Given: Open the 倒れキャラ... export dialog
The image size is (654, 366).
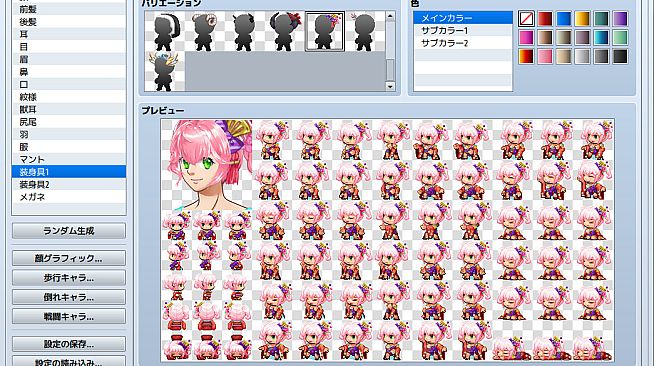Looking at the screenshot, I should 69,297.
